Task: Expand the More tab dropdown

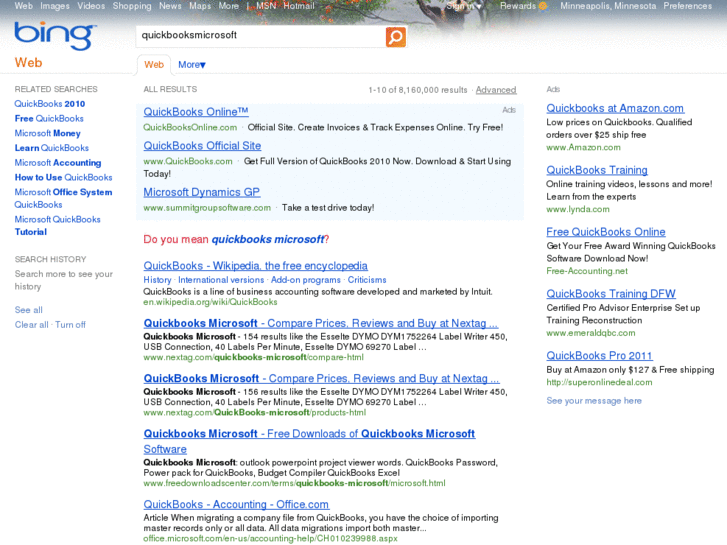Action: (192, 65)
